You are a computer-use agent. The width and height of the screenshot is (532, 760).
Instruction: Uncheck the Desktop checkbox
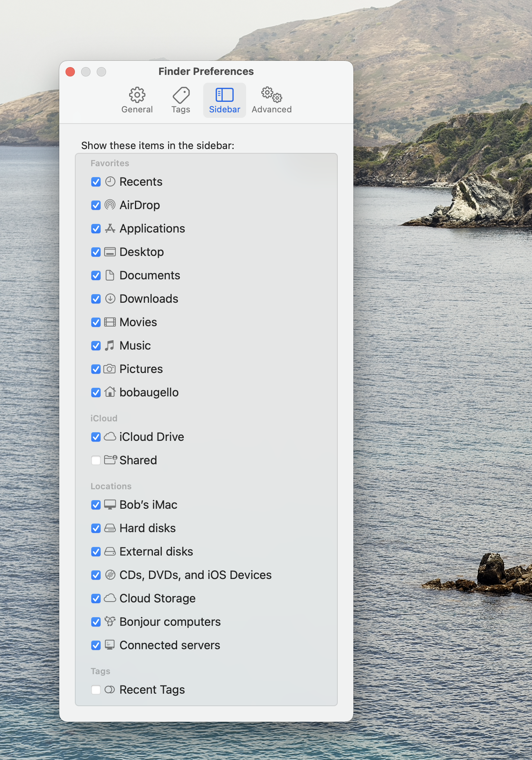click(x=96, y=252)
